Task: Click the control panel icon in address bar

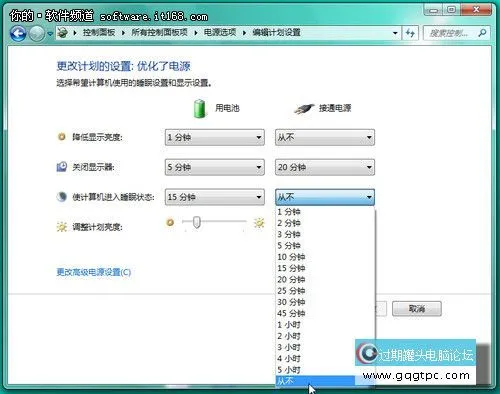Action: [x=63, y=33]
